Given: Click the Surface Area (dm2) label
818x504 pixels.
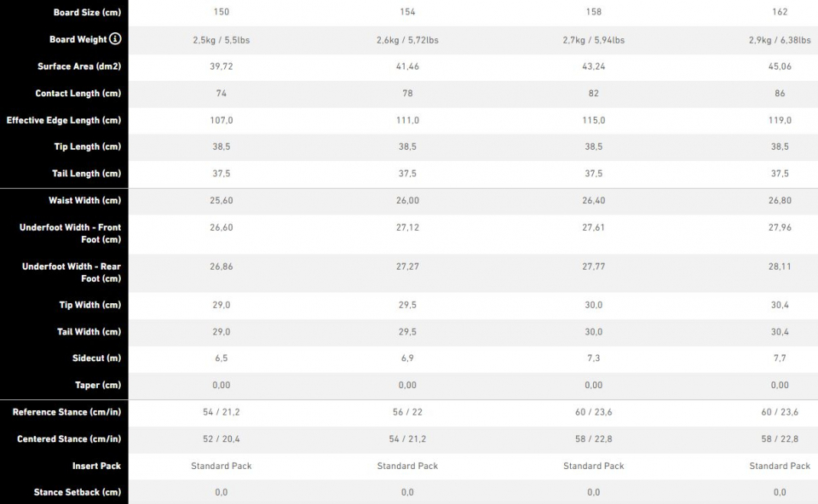Looking at the screenshot, I should 79,66.
